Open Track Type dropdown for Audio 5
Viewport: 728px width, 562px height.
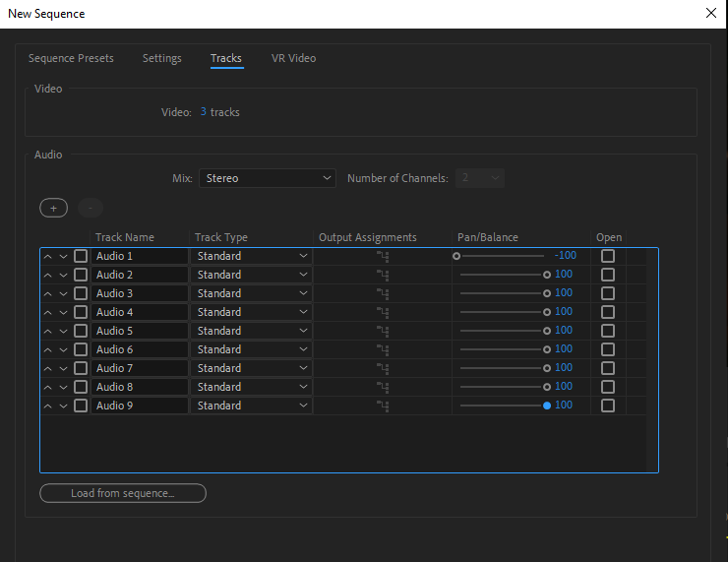(x=251, y=331)
